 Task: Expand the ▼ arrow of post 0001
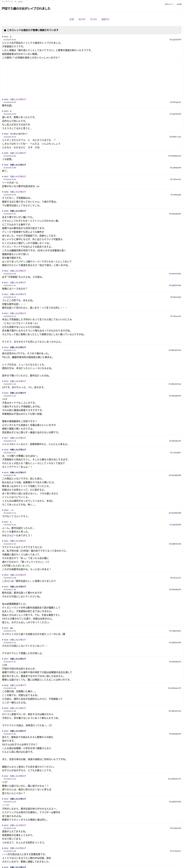click(x=3, y=37)
